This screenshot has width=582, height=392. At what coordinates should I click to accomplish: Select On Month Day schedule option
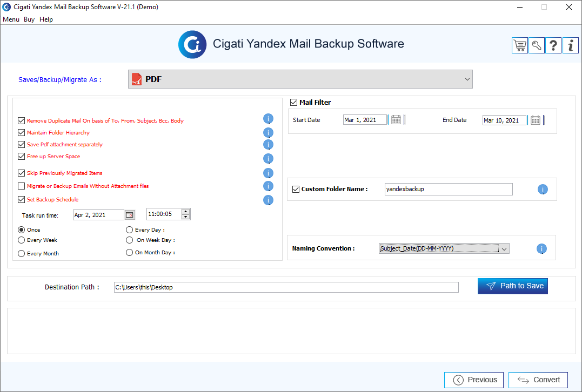(129, 252)
